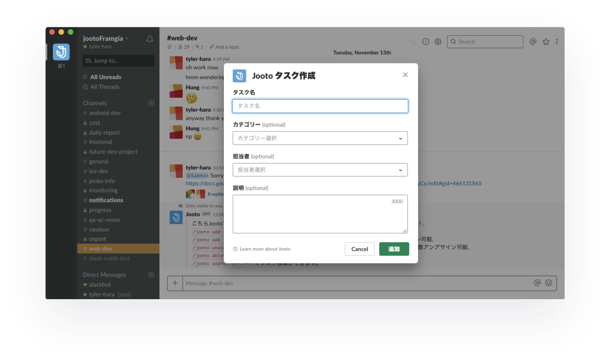Click the Jooto workspace icon in sidebar
611x364 pixels.
point(61,52)
